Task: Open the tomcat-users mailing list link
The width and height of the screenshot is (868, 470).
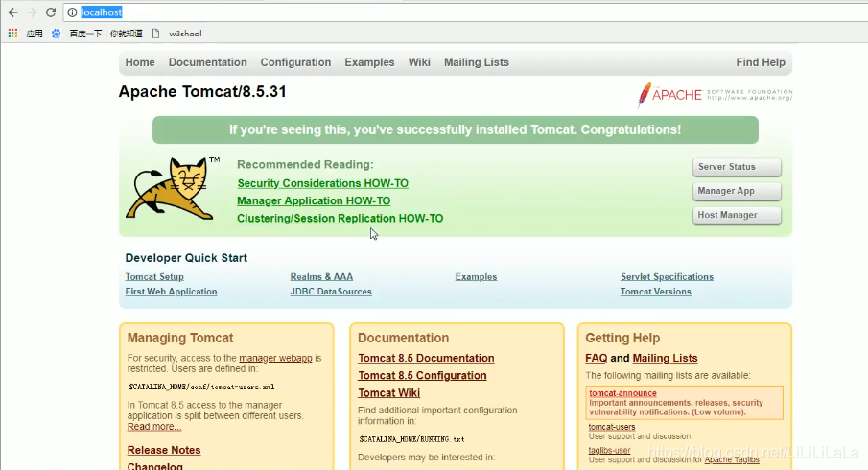Action: click(612, 427)
